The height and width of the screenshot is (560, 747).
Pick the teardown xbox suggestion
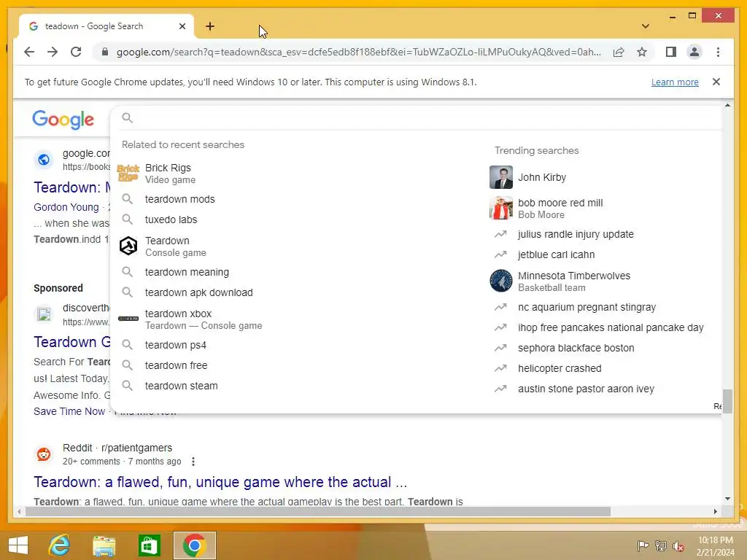pyautogui.click(x=295, y=319)
